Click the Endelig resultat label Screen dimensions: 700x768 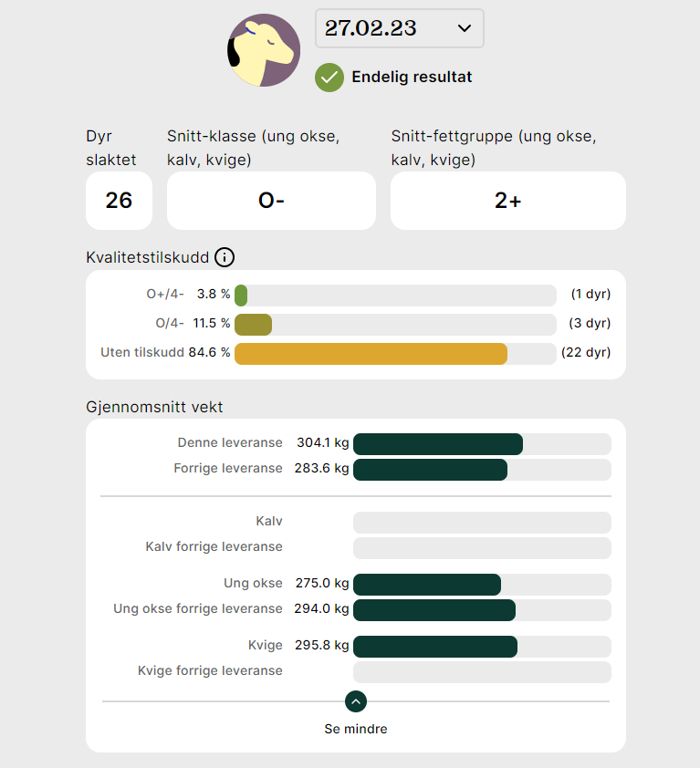coord(411,78)
